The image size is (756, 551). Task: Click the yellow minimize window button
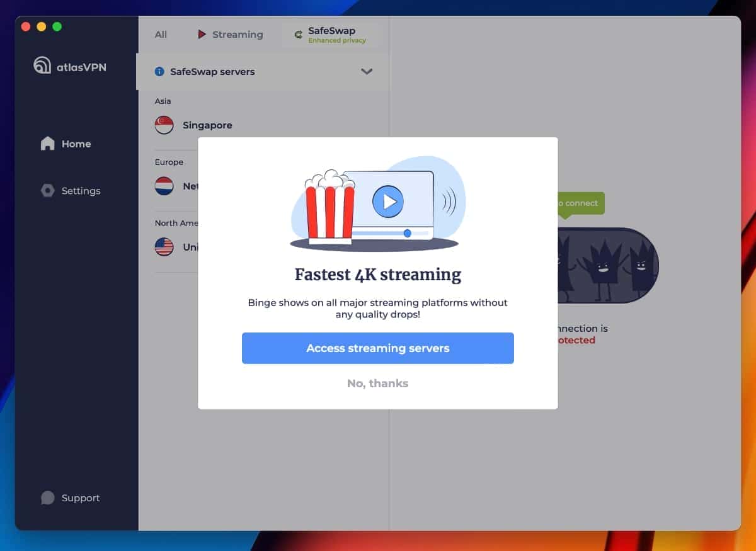42,26
